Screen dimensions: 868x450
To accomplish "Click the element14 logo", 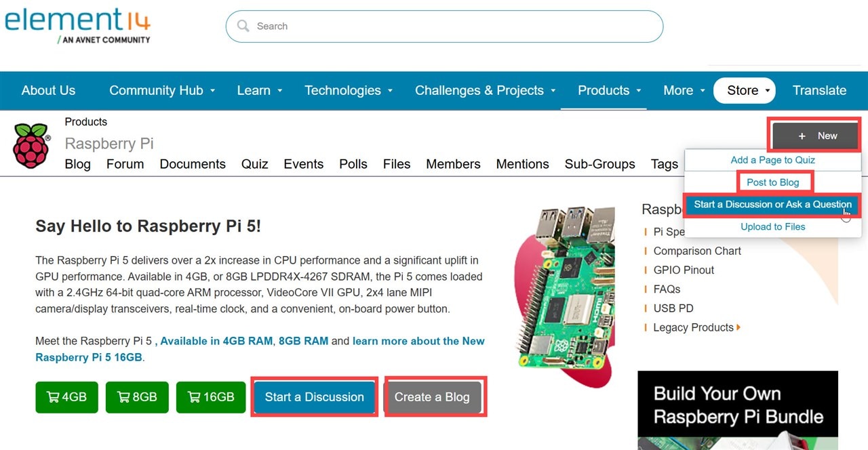I will 77,26.
